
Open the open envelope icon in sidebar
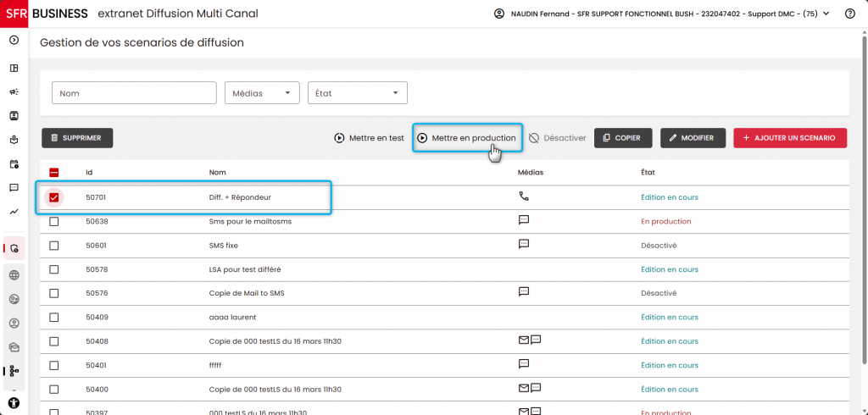coord(14,347)
